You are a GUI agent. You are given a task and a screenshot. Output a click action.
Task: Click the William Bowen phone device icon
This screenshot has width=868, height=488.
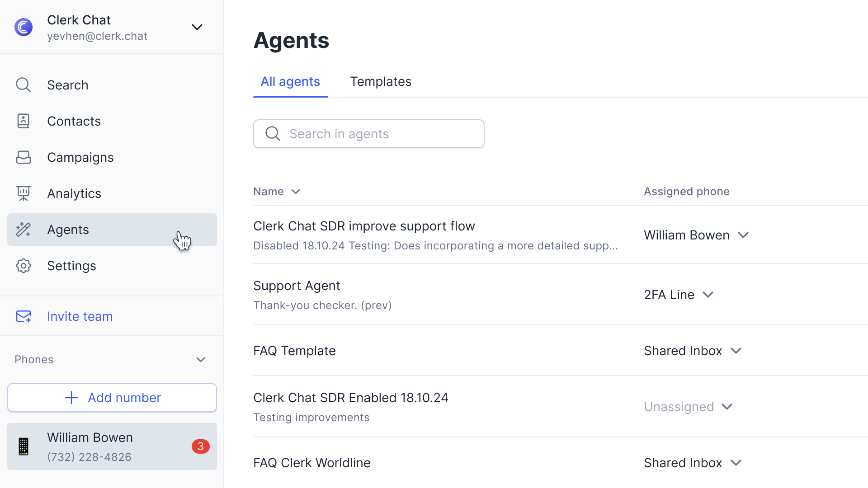click(24, 446)
